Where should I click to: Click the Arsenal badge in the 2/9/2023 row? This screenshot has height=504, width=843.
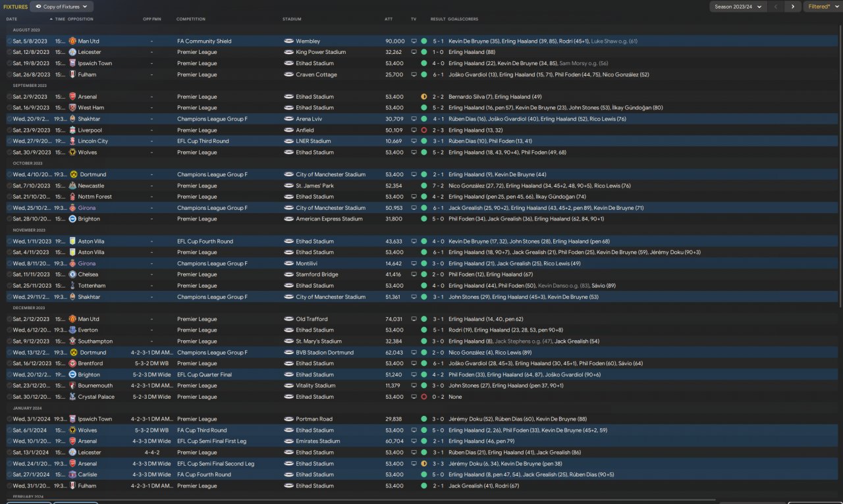(x=72, y=97)
